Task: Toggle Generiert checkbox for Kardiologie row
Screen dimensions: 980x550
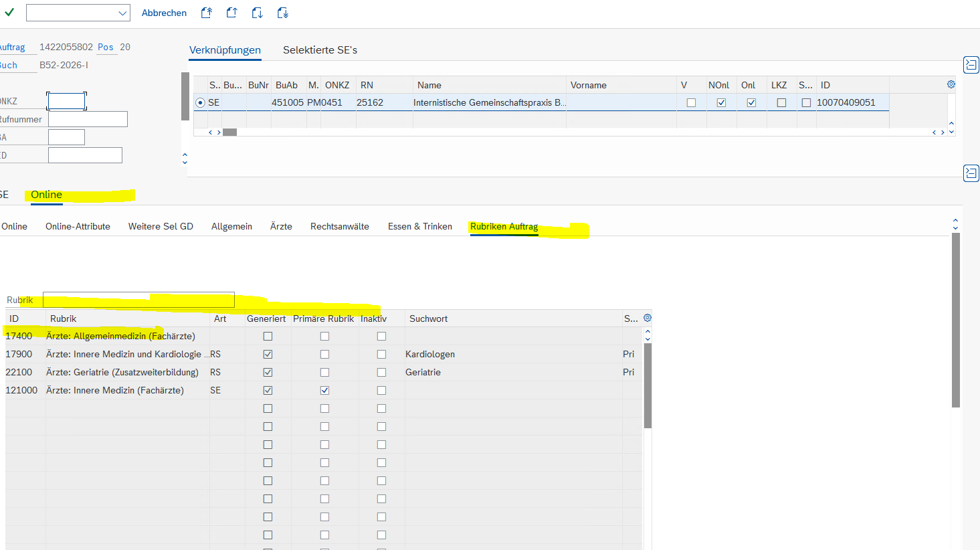Action: 268,354
